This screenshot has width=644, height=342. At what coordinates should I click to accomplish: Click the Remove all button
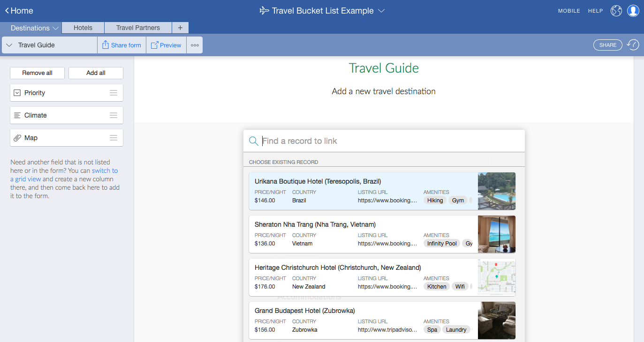tap(37, 73)
